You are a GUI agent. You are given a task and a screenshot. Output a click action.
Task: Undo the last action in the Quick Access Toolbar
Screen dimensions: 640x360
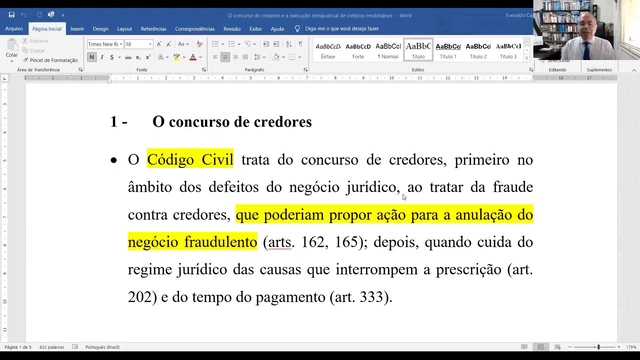pyautogui.click(x=24, y=15)
